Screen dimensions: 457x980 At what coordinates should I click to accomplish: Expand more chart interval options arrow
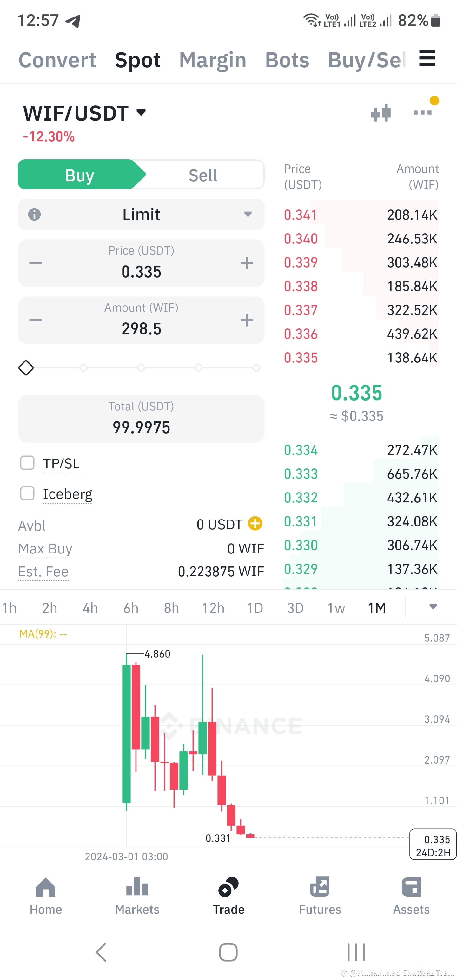(433, 607)
